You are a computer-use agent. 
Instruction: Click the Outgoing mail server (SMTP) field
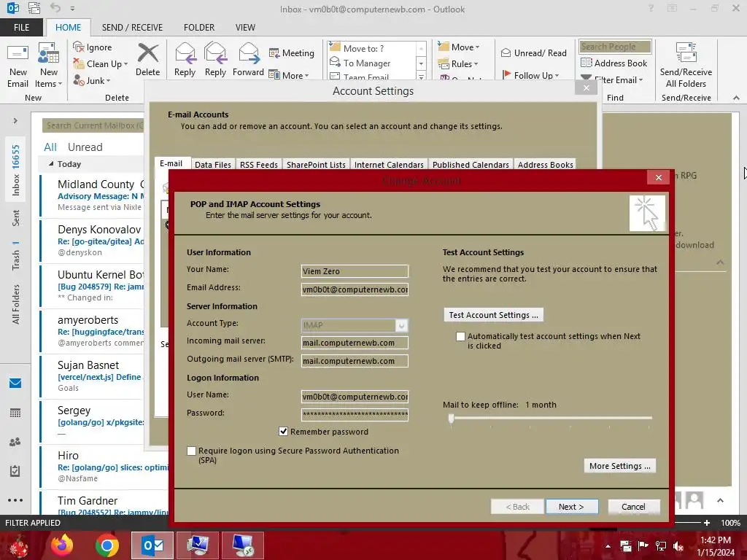tap(355, 361)
